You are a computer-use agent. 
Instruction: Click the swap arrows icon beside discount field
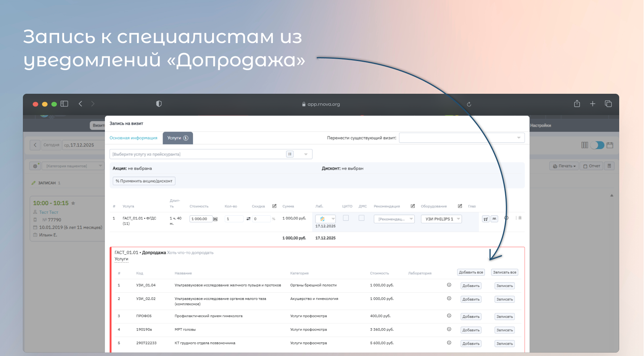248,219
